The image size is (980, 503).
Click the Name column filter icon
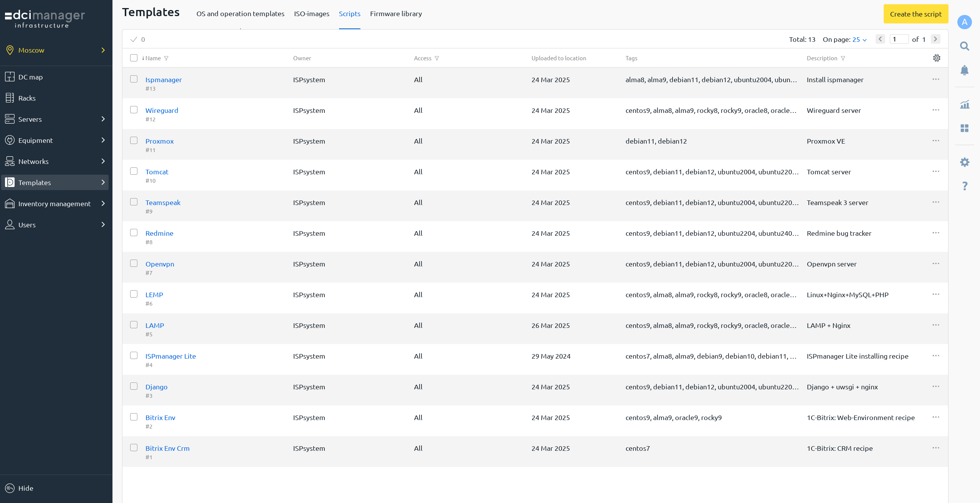166,58
